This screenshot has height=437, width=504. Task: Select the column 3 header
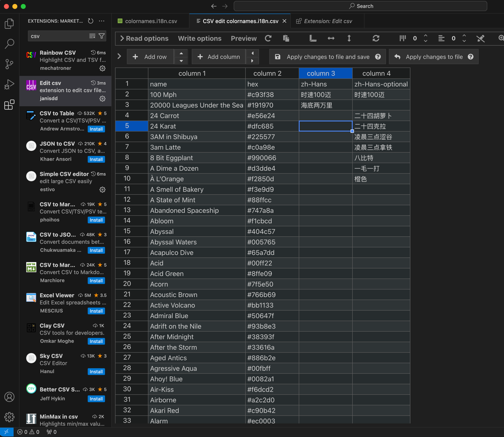point(326,73)
